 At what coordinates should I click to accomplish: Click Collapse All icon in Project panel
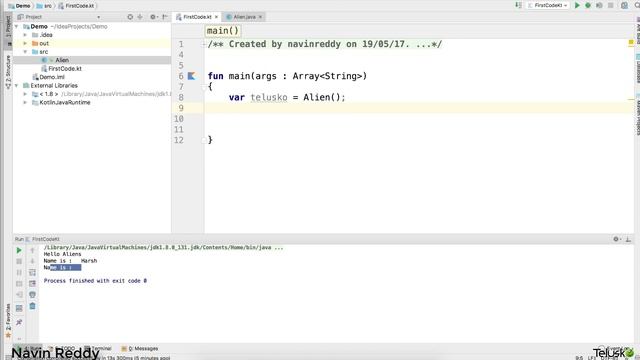point(140,17)
